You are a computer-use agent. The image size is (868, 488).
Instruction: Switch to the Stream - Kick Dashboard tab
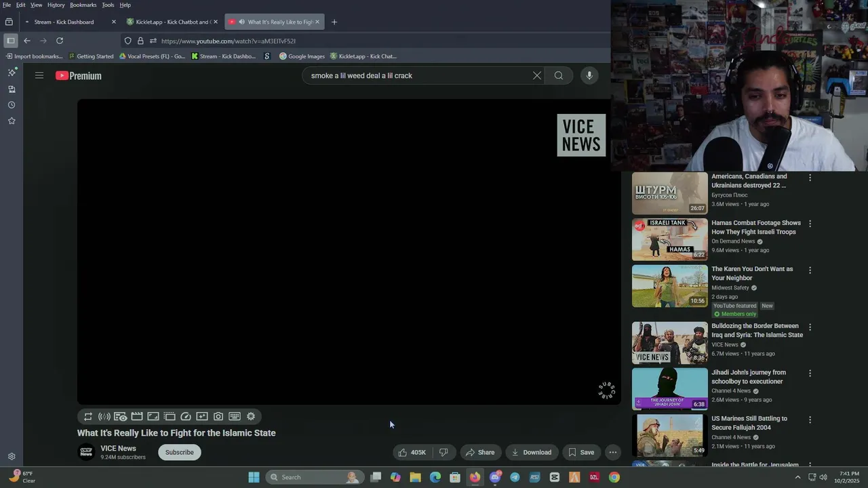click(69, 22)
